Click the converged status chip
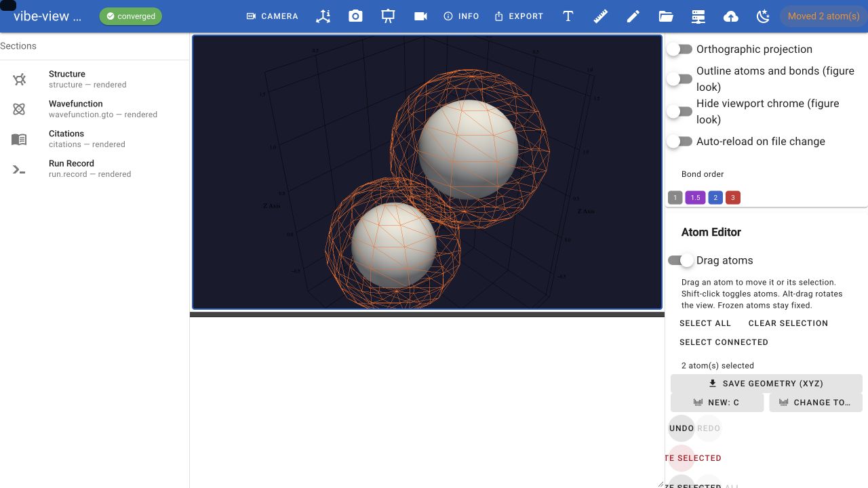 pyautogui.click(x=131, y=16)
